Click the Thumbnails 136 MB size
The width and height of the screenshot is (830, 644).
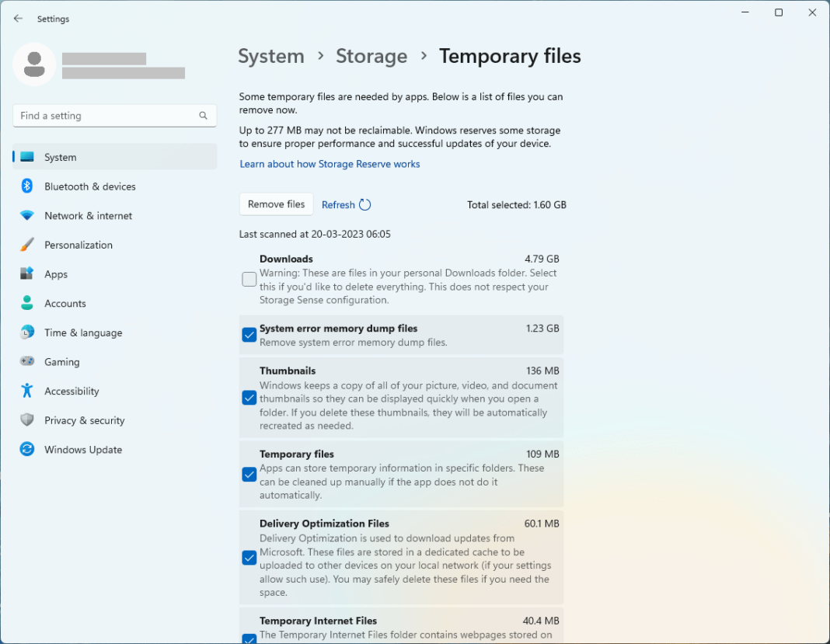542,371
